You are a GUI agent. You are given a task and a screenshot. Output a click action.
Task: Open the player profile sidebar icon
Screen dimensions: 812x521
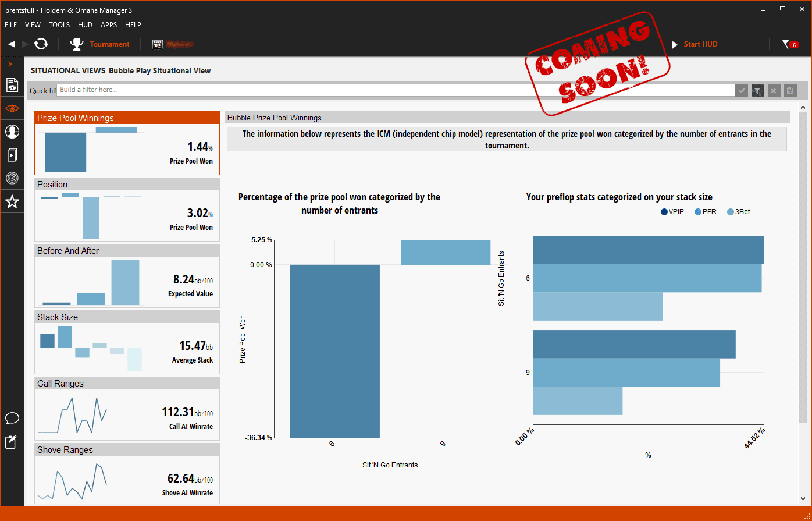pyautogui.click(x=12, y=132)
